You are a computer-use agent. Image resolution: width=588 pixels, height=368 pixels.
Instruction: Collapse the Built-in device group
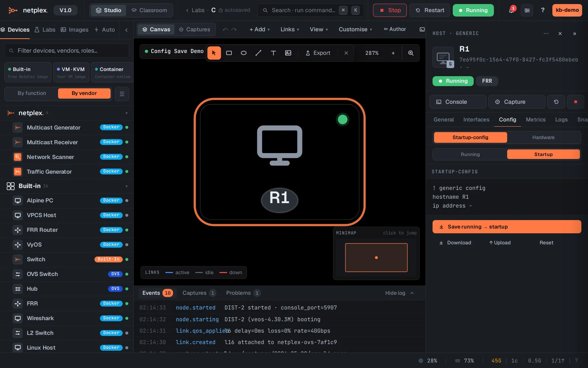point(126,186)
